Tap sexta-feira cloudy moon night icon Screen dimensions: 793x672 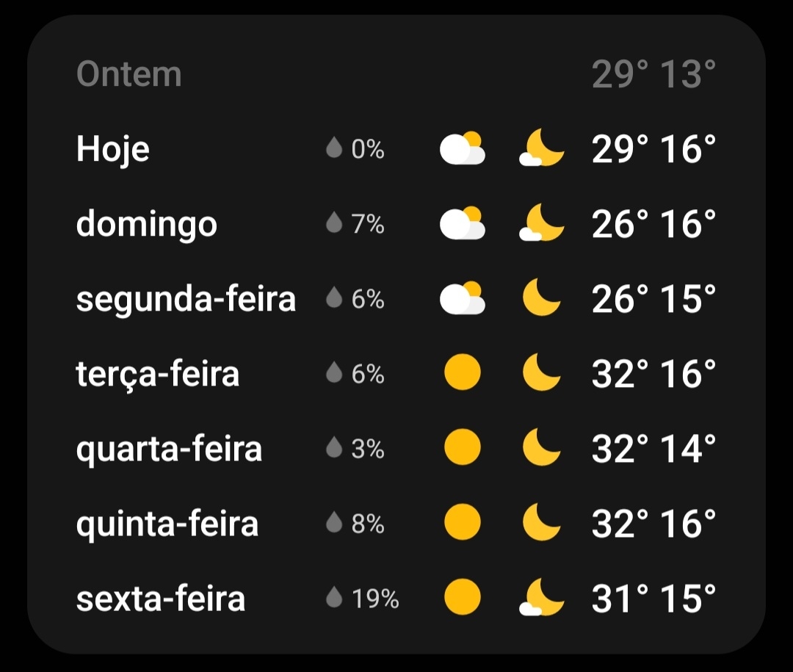click(x=542, y=599)
